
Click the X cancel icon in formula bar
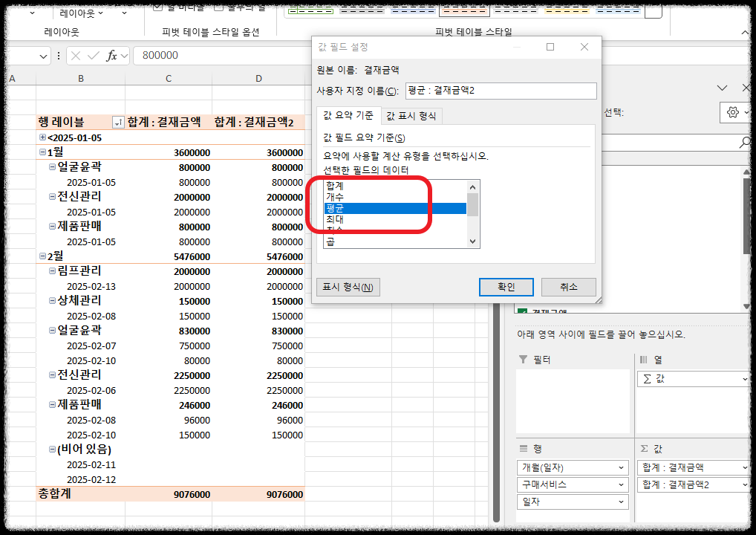point(76,54)
